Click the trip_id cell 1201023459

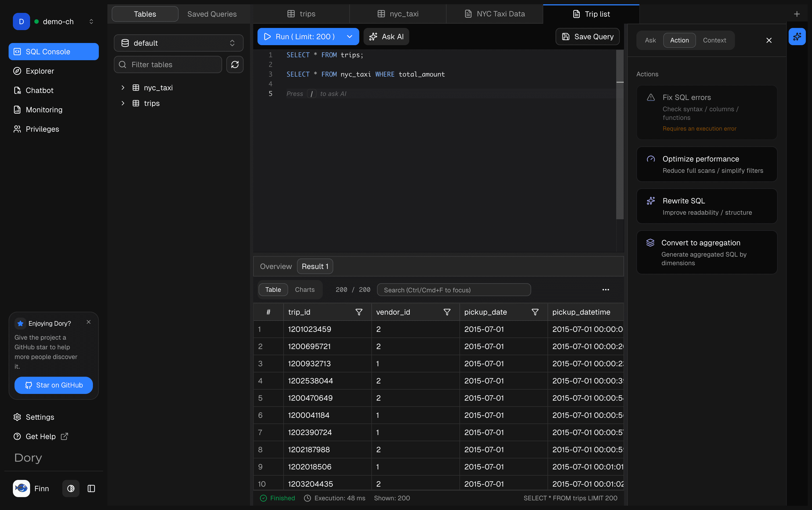click(x=327, y=329)
